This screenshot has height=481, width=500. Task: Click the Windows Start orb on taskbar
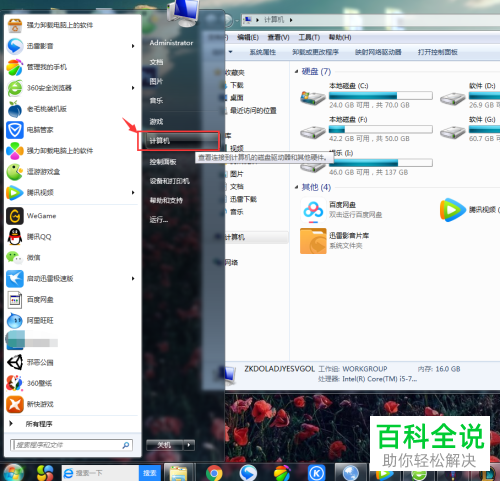13,472
